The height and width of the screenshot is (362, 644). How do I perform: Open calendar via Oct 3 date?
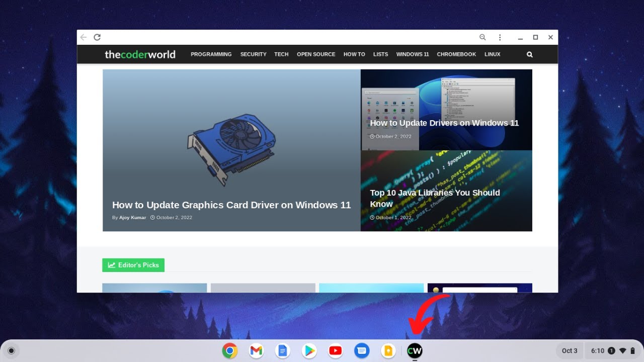pyautogui.click(x=570, y=350)
